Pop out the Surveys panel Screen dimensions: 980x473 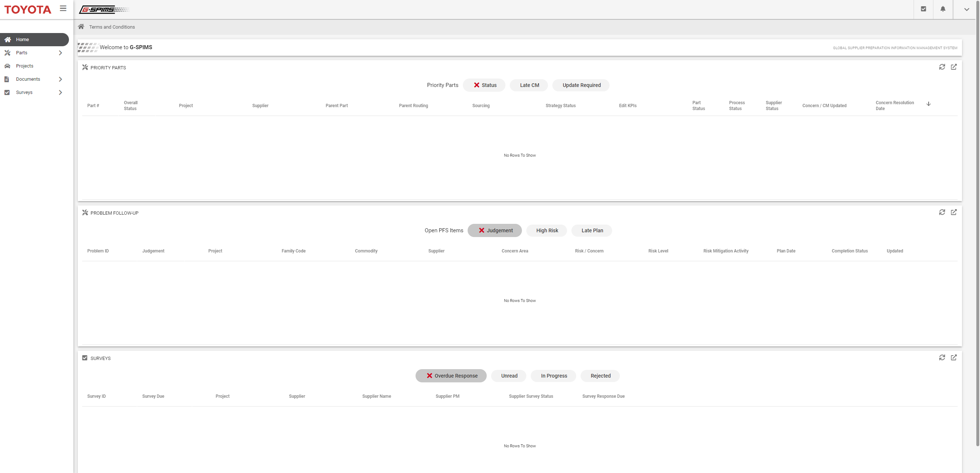click(x=953, y=358)
